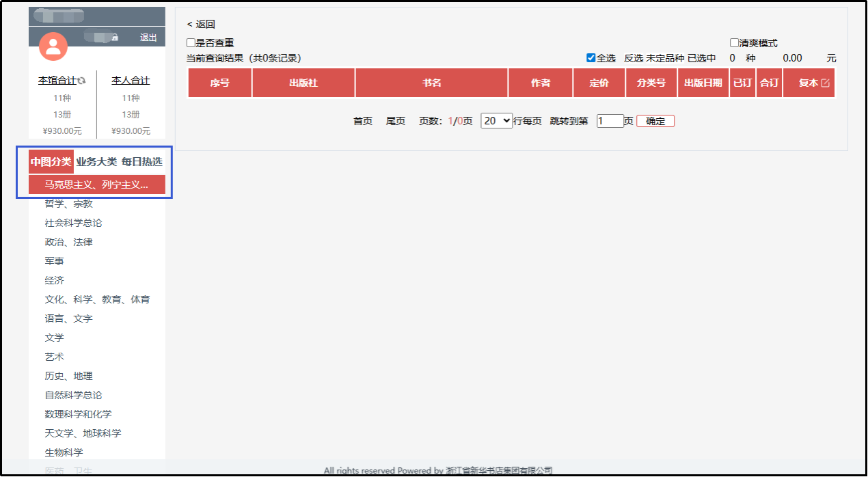Click the jump-to-page number input field

coord(610,121)
